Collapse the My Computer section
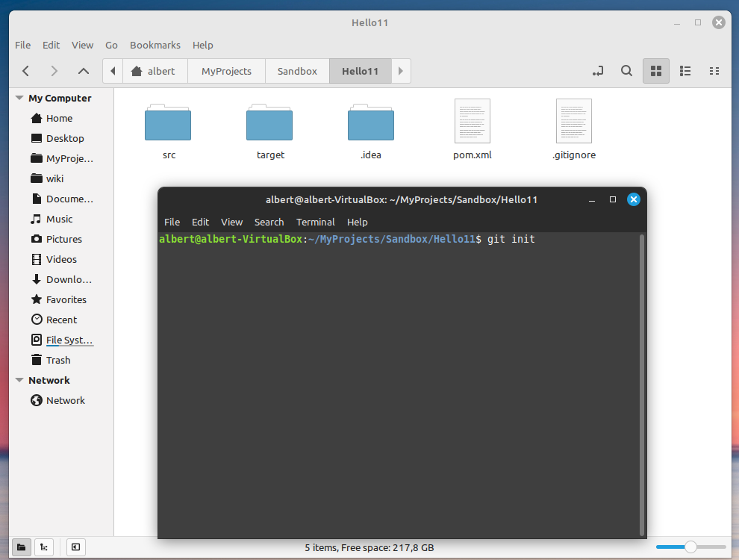The image size is (739, 560). (x=19, y=98)
